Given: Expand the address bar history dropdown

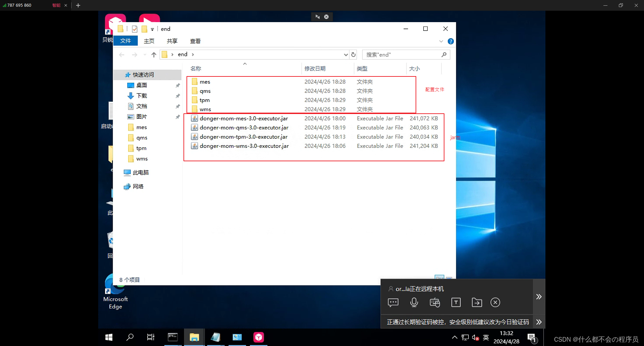Looking at the screenshot, I should [346, 55].
